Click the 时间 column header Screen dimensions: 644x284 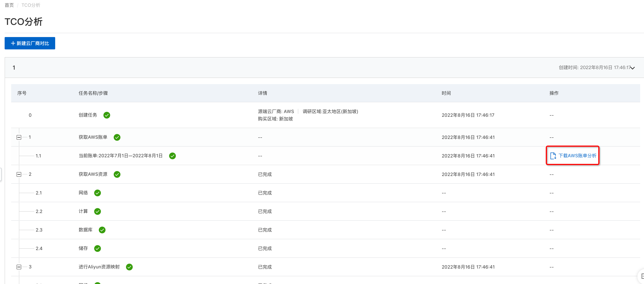pyautogui.click(x=446, y=93)
